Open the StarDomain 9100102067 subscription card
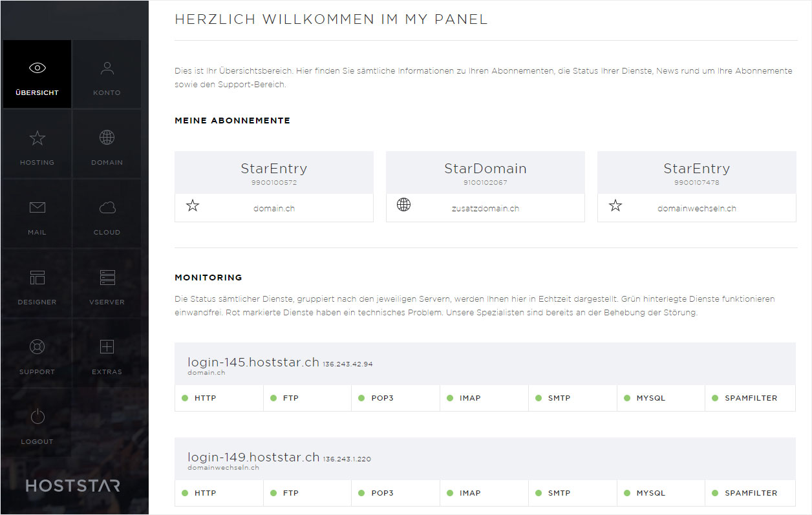The image size is (812, 515). pyautogui.click(x=486, y=187)
